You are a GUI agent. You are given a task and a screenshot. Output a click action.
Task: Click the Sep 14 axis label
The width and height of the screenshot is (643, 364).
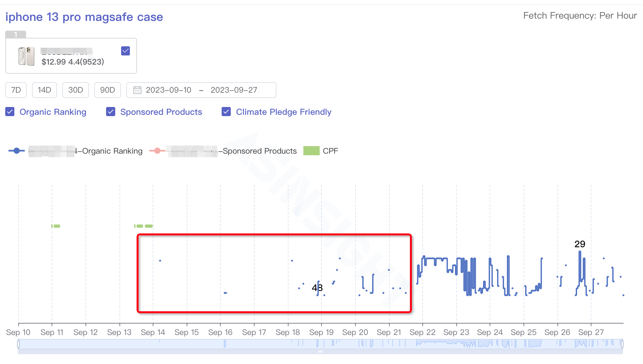(x=153, y=332)
